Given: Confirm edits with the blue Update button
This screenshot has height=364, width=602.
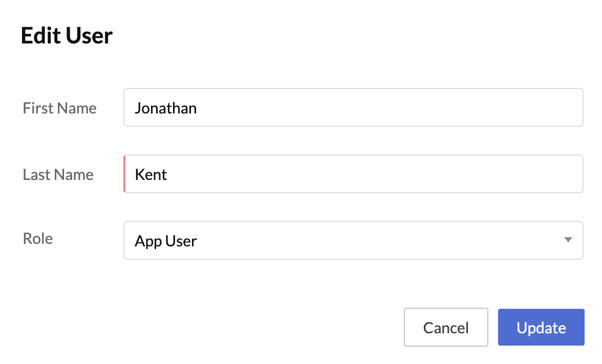Looking at the screenshot, I should 541,327.
